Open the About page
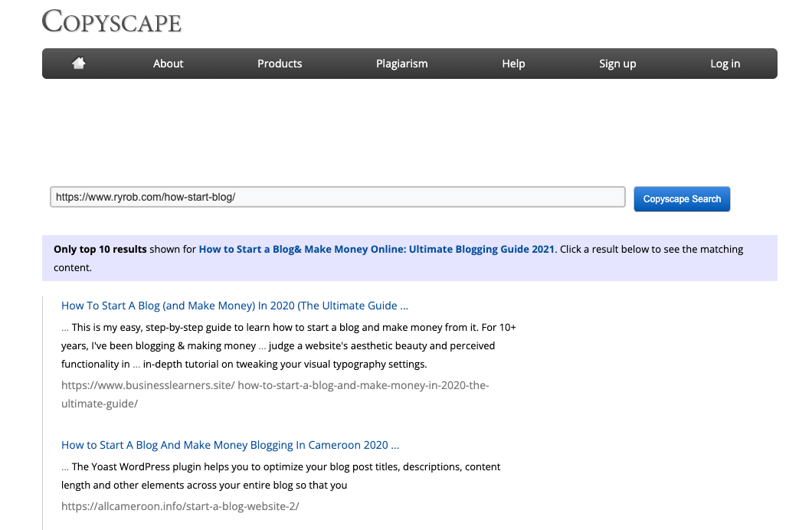Image resolution: width=812 pixels, height=530 pixels. (x=168, y=64)
